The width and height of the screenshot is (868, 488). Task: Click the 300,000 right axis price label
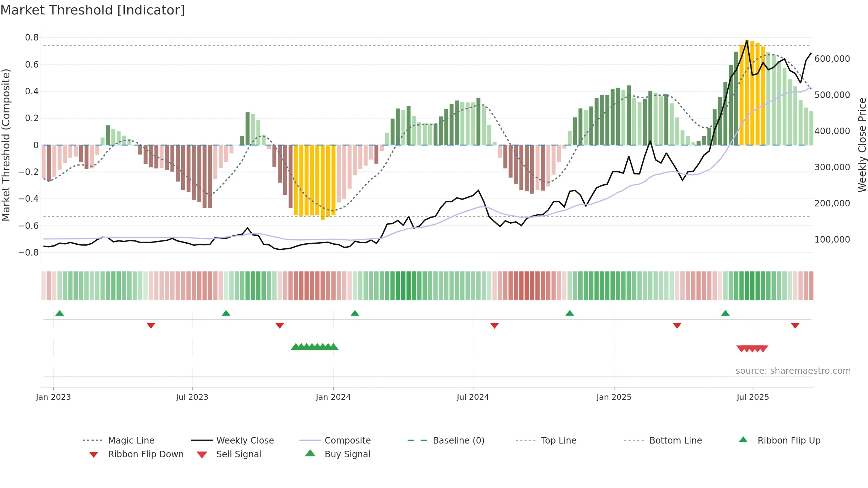832,167
